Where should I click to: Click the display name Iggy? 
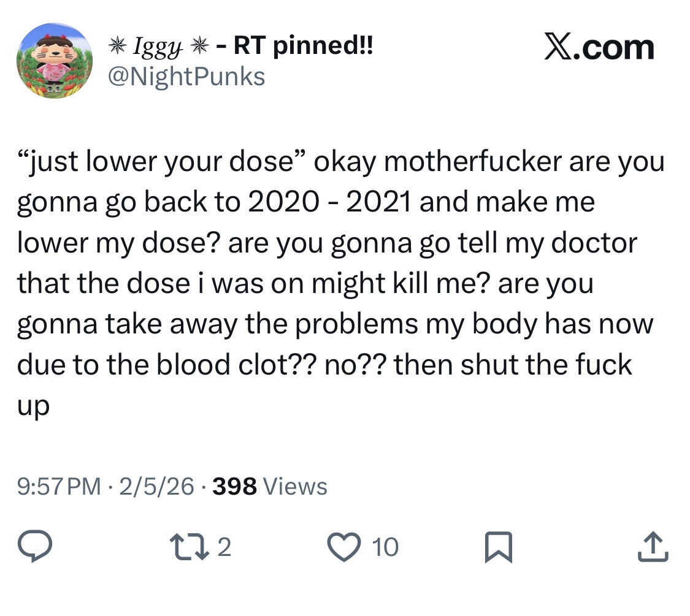(158, 47)
